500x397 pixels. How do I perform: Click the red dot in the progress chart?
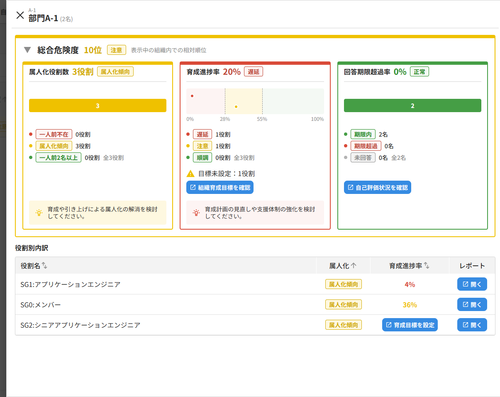coord(192,96)
